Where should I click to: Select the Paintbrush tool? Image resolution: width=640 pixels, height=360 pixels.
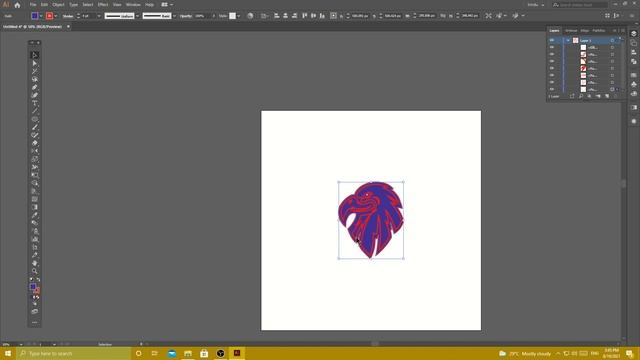(35, 127)
